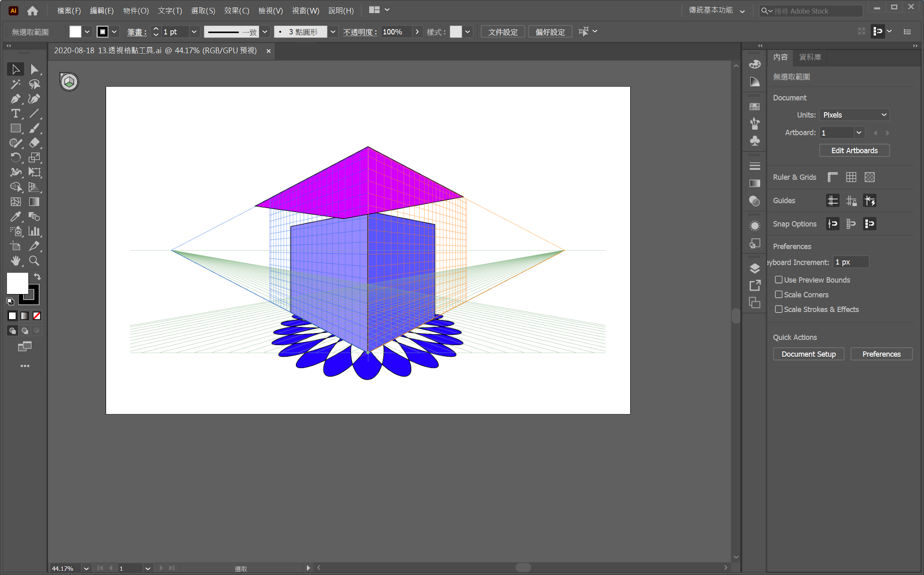Select the Type tool
The height and width of the screenshot is (575, 924).
tap(15, 114)
